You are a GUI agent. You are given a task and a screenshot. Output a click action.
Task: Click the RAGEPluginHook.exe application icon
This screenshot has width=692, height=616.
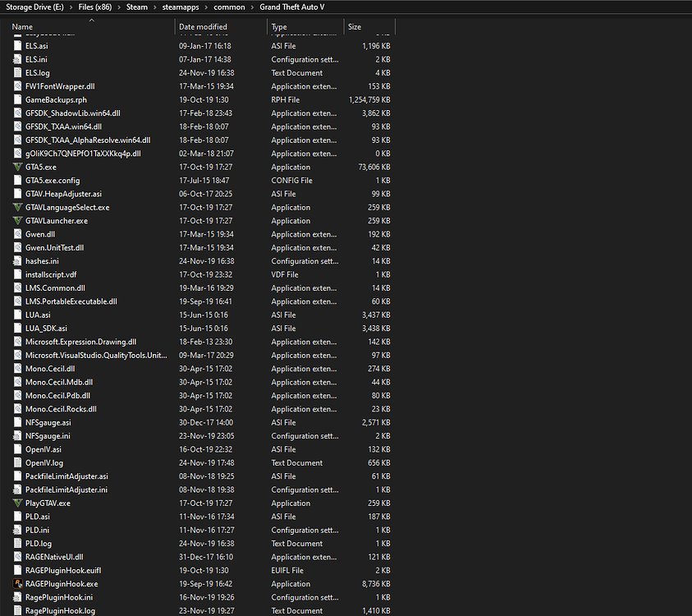[18, 584]
